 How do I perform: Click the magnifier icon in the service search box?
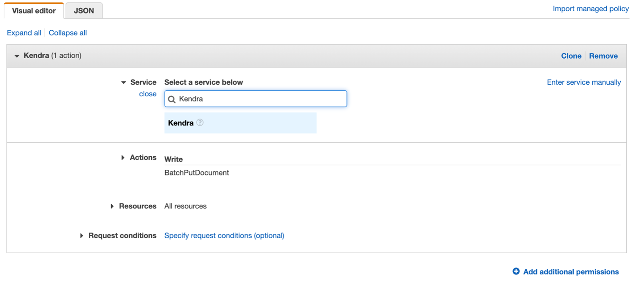[172, 99]
